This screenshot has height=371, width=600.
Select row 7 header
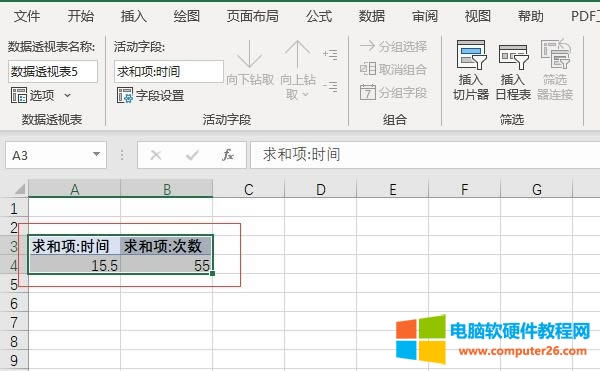(x=14, y=322)
